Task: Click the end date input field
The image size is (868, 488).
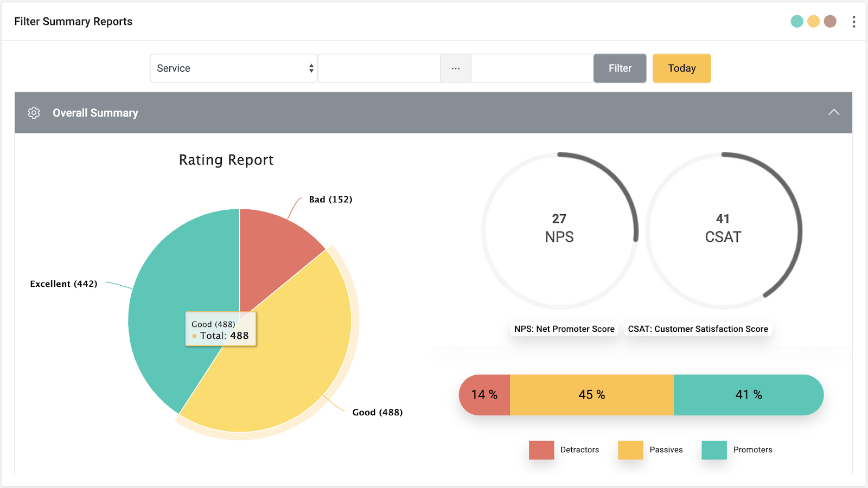Action: [532, 68]
